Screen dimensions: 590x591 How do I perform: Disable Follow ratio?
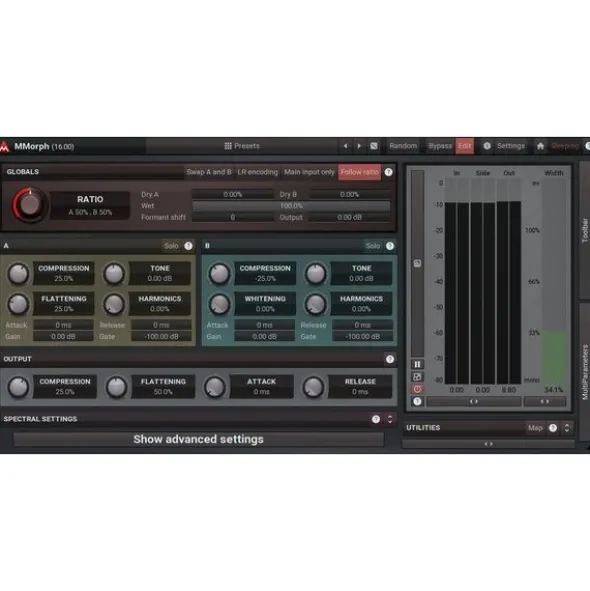359,172
